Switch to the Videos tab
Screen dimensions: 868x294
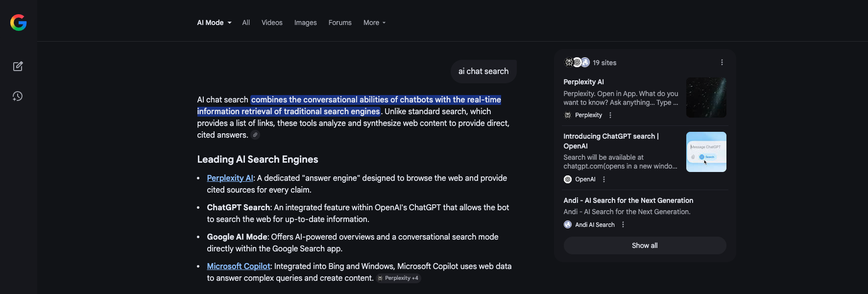click(x=272, y=23)
